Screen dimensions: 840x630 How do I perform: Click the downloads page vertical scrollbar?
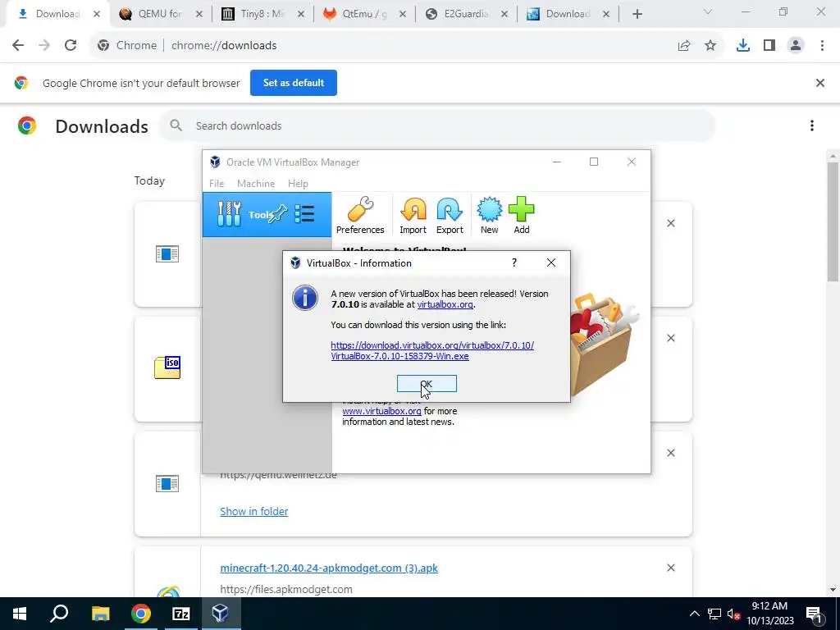833,221
